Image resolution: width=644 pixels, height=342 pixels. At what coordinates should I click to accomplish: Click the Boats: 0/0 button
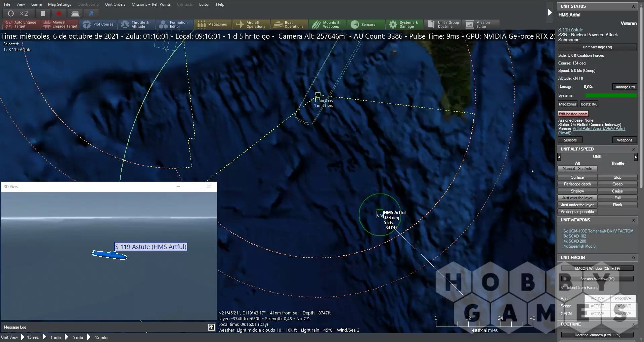point(589,104)
